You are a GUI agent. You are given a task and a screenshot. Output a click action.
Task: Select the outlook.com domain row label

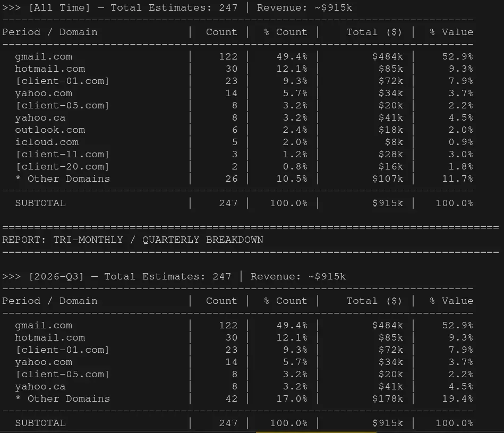click(50, 130)
